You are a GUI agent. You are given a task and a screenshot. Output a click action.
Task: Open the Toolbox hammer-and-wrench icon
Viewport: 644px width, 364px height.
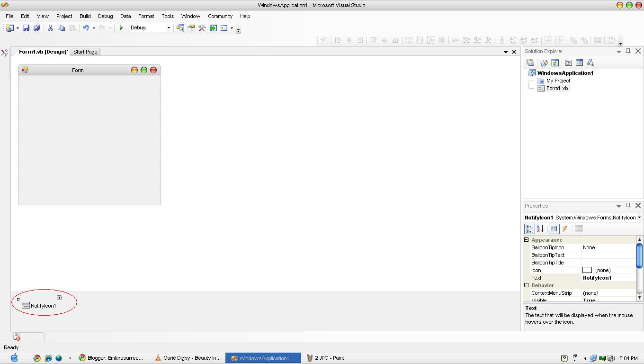[x=202, y=28]
